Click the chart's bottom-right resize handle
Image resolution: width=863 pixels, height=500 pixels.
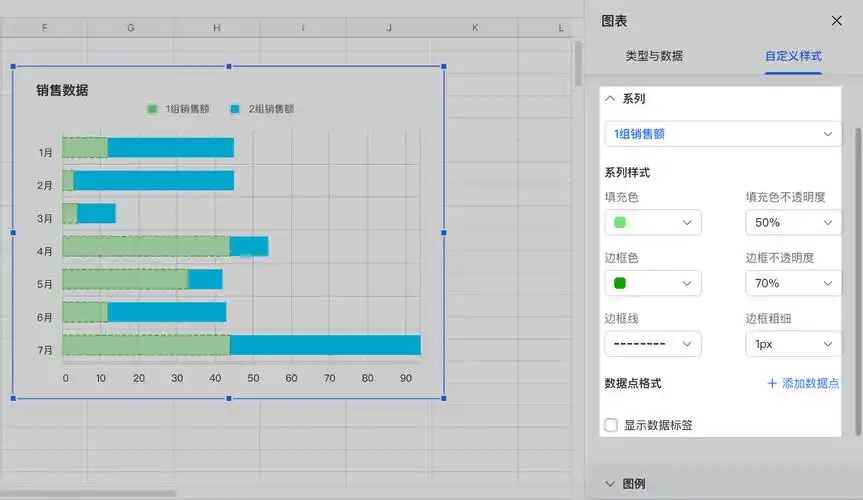pyautogui.click(x=444, y=398)
